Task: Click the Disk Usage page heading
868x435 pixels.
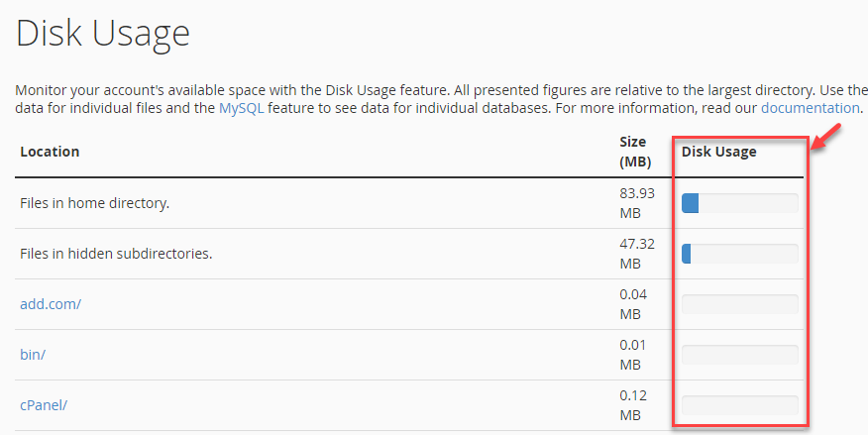Action: (102, 34)
